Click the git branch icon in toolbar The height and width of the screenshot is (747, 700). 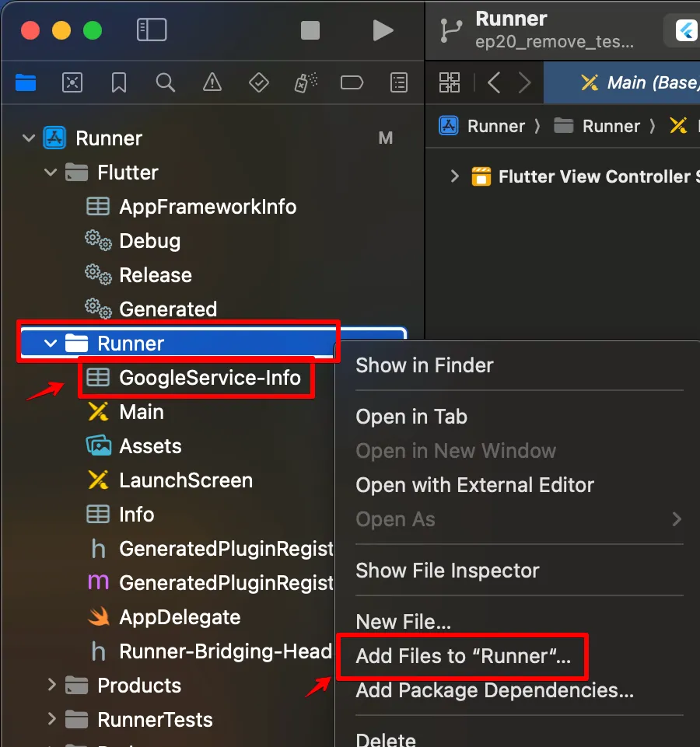click(450, 31)
